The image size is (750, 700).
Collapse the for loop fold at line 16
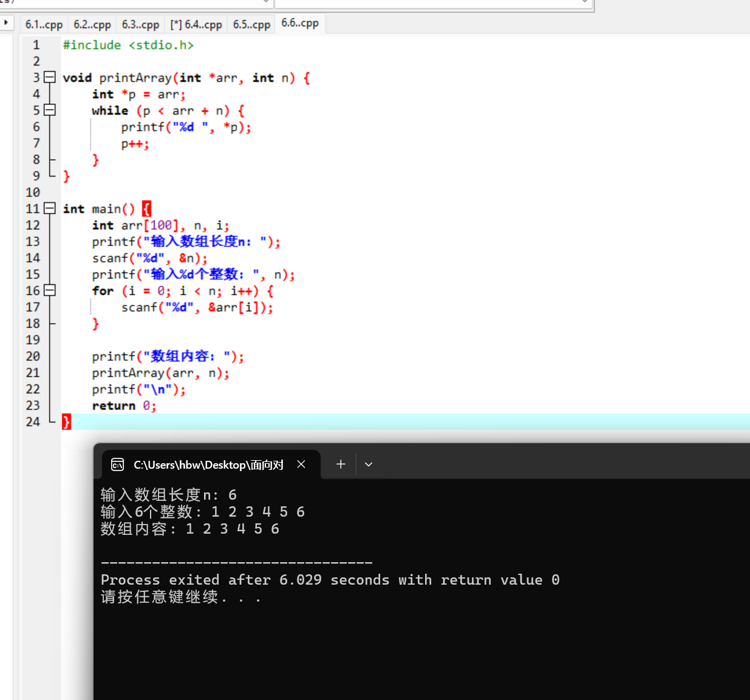[x=50, y=290]
